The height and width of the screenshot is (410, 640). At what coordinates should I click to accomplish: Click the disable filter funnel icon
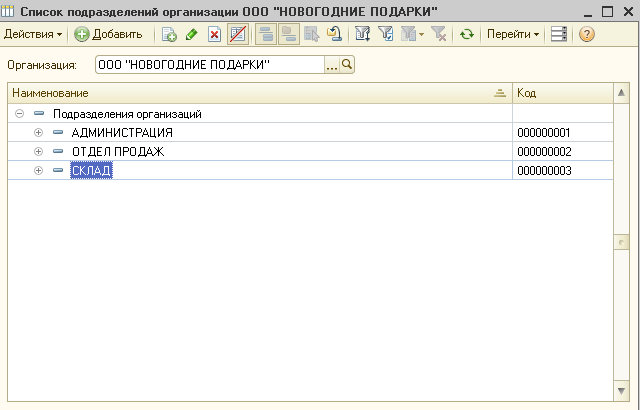[439, 34]
